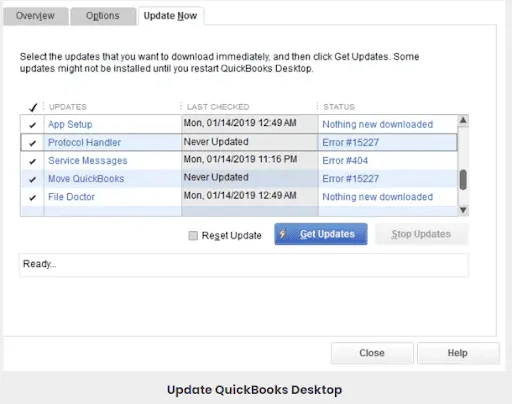The height and width of the screenshot is (404, 512).
Task: Open the App Setup update link
Action: point(70,124)
